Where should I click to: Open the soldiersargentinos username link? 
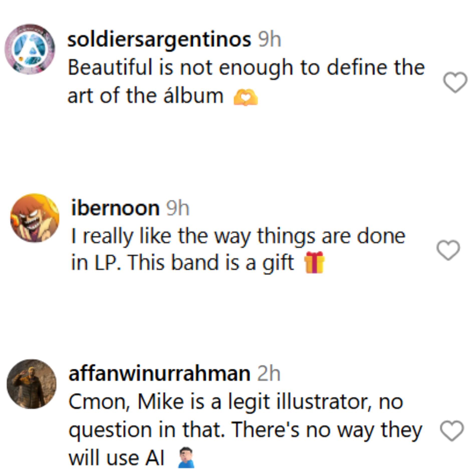coord(159,40)
